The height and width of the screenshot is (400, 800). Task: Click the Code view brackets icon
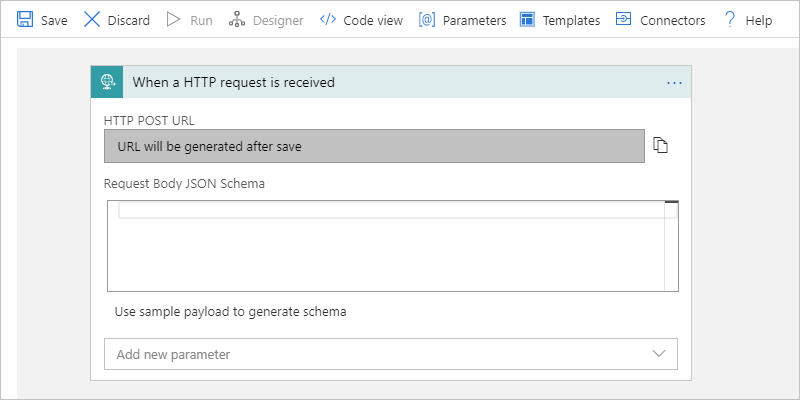tap(327, 19)
